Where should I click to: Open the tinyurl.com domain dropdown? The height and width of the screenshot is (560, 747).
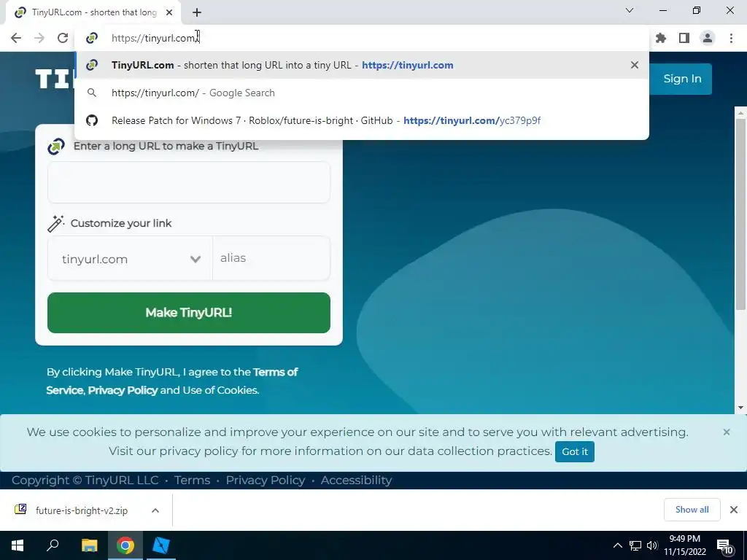[x=130, y=259]
